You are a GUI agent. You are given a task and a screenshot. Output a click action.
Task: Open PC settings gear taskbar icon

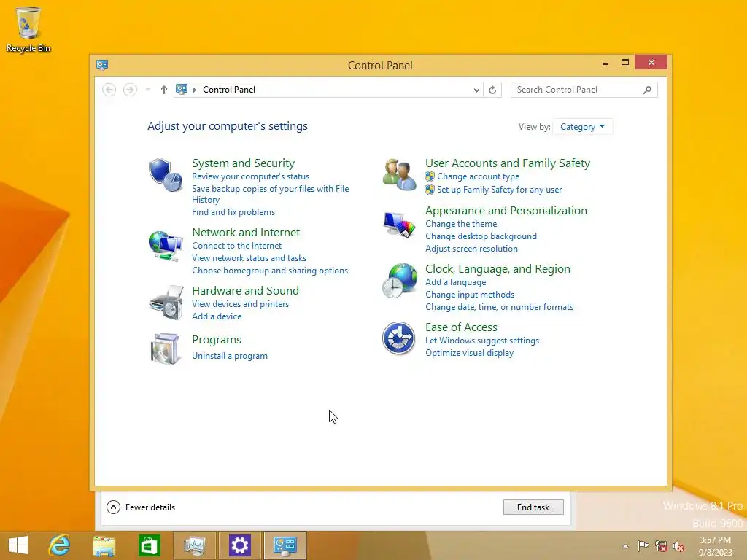click(239, 545)
